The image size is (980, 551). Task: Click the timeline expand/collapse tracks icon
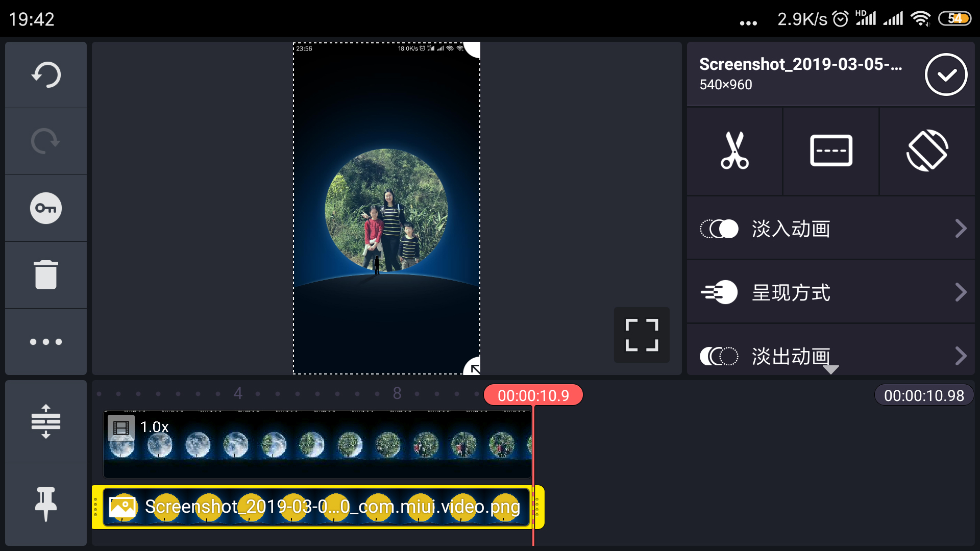(46, 421)
